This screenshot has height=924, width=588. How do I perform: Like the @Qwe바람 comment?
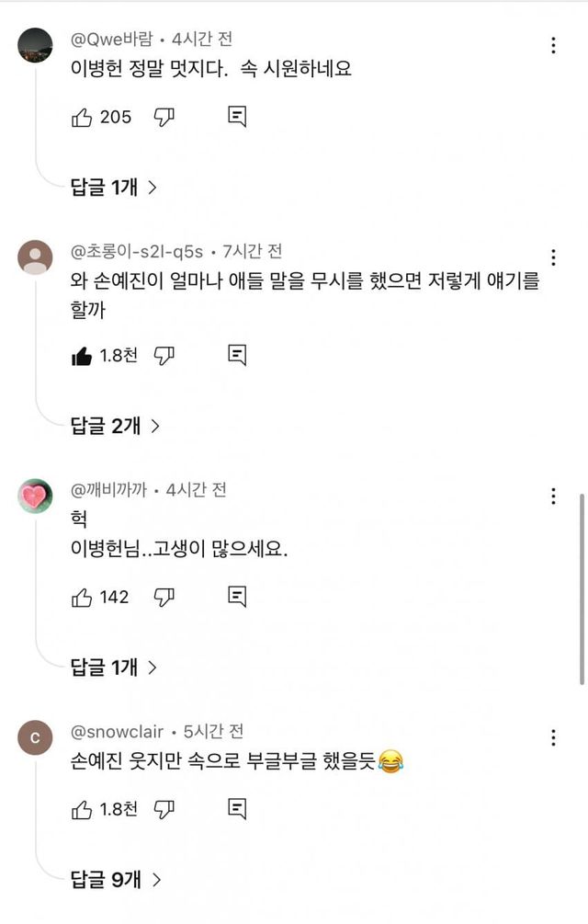coord(82,117)
